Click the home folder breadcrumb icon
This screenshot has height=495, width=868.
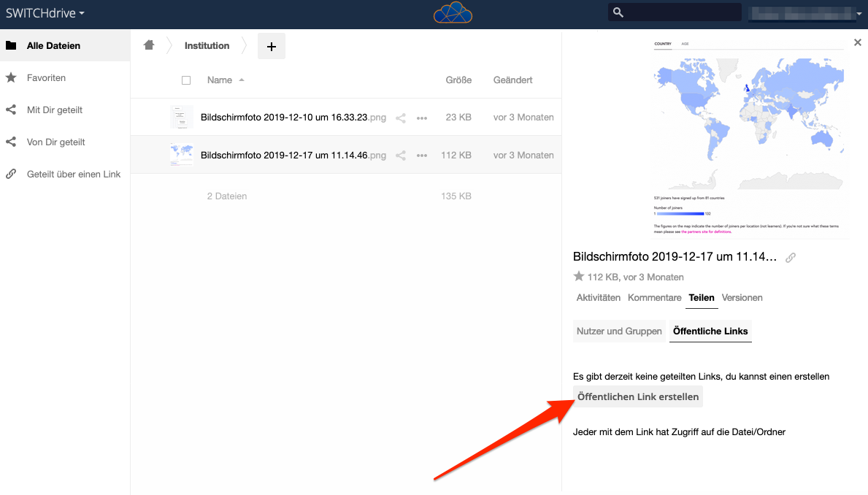[x=149, y=45]
